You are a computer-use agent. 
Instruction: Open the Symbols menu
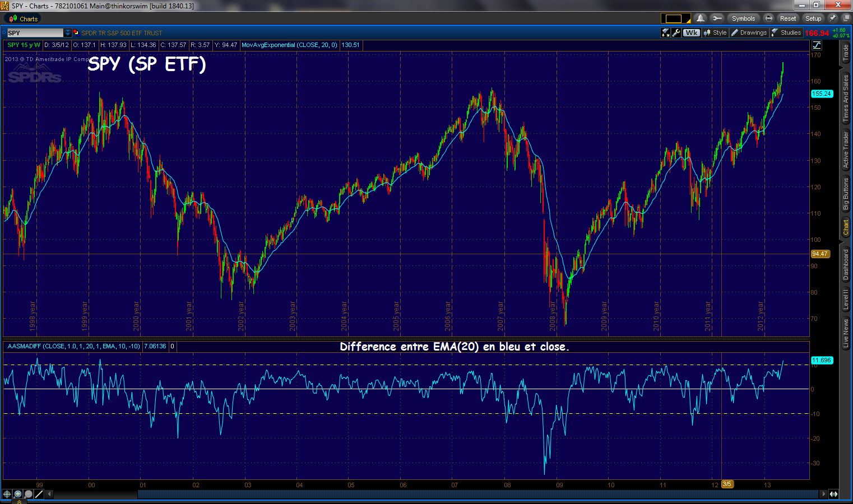(743, 18)
